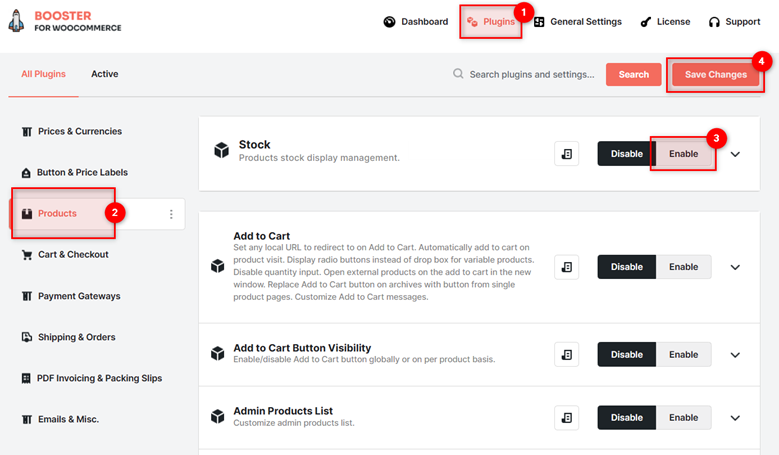Enable the Add to Cart module
This screenshot has width=779, height=455.
point(684,267)
